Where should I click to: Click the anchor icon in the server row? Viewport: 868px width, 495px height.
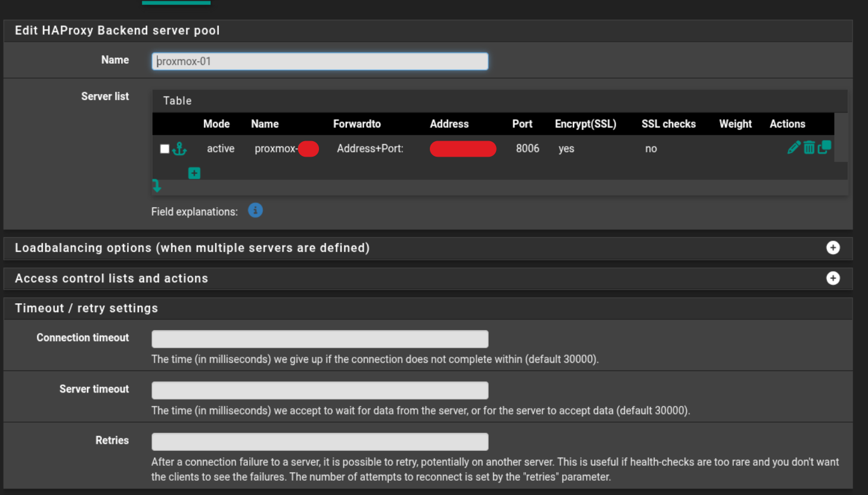pos(179,149)
